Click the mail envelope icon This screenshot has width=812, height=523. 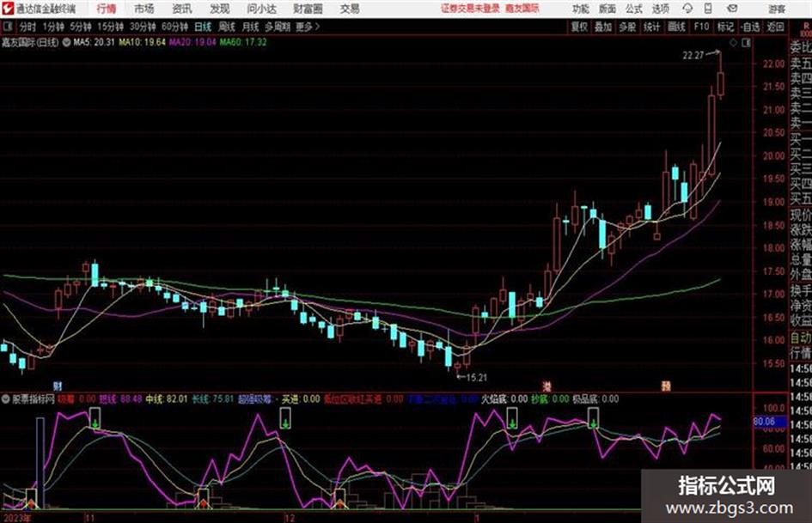(x=732, y=9)
